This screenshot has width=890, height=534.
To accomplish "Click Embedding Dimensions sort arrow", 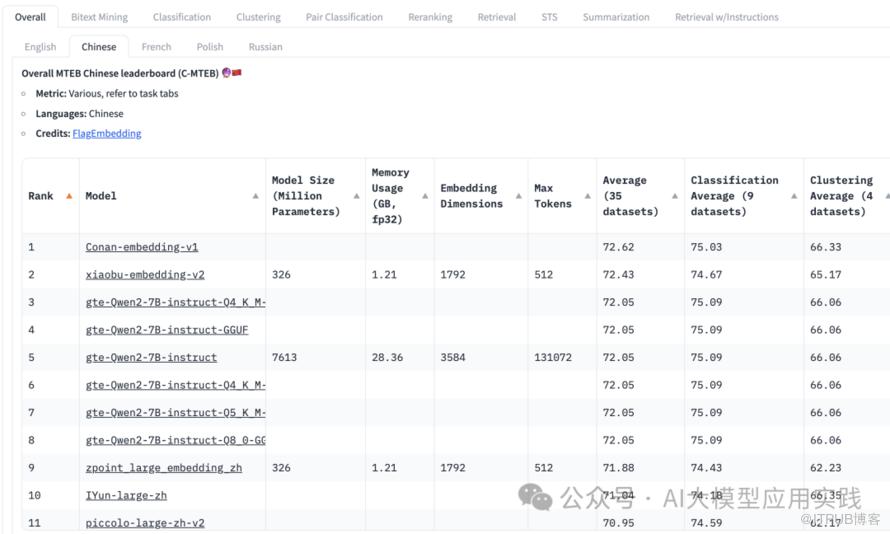I will point(519,196).
